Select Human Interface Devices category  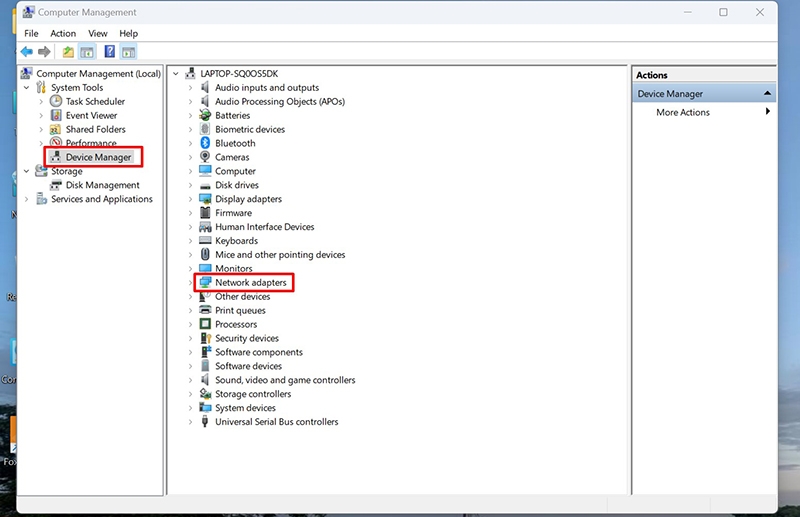point(264,227)
